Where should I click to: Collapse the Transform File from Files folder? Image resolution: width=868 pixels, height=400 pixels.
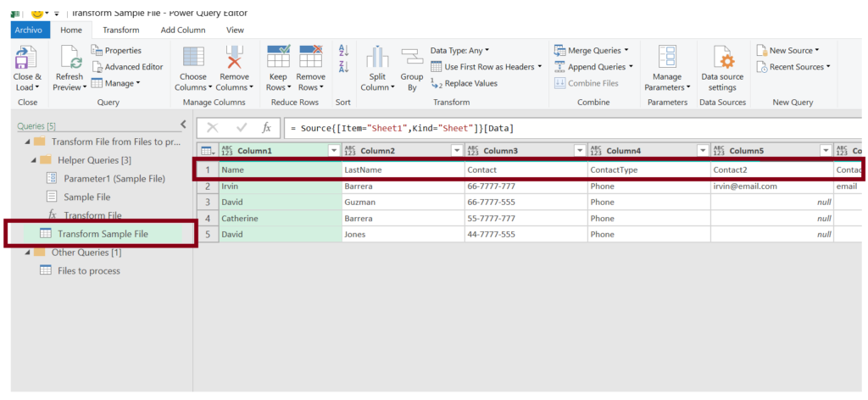[x=28, y=142]
